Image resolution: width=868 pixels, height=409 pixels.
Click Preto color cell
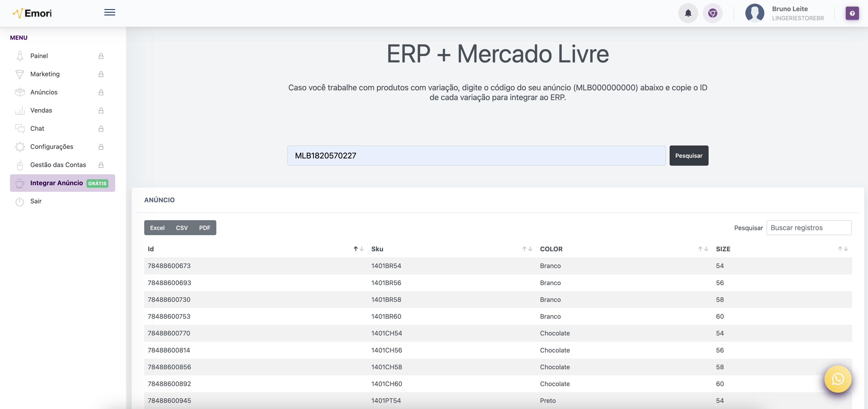point(548,401)
